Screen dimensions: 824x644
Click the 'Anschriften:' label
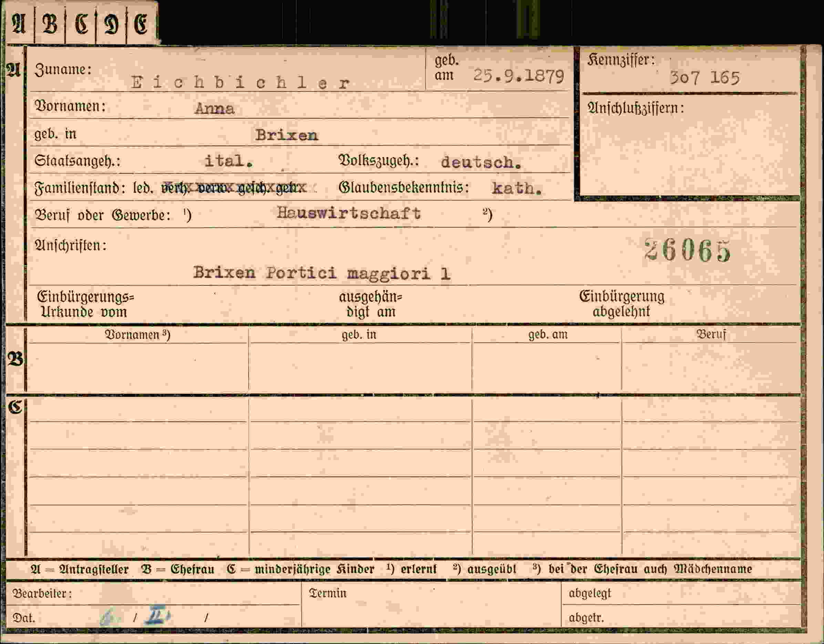point(71,246)
